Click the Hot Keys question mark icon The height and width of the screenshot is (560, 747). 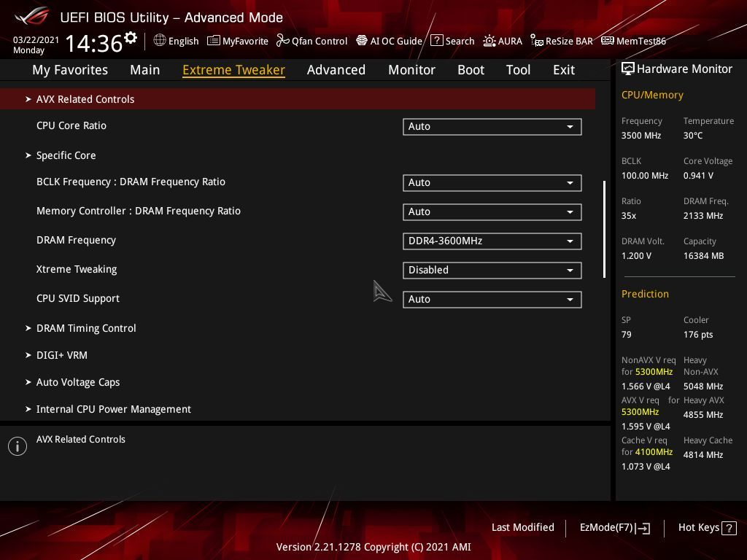[x=729, y=528]
